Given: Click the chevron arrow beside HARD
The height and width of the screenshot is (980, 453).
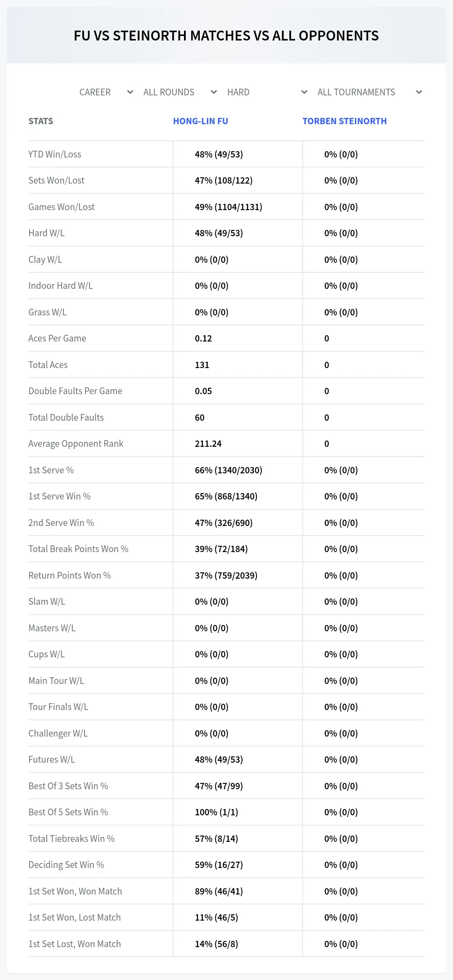Looking at the screenshot, I should pos(304,92).
